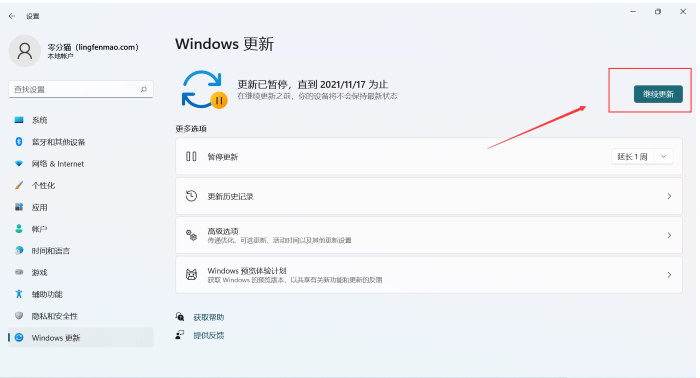This screenshot has height=378, width=700.
Task: Click the 高级选项 gears icon
Action: pyautogui.click(x=191, y=235)
